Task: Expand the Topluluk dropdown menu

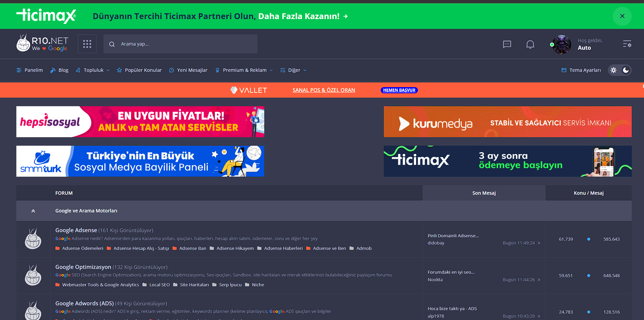Action: coord(93,70)
